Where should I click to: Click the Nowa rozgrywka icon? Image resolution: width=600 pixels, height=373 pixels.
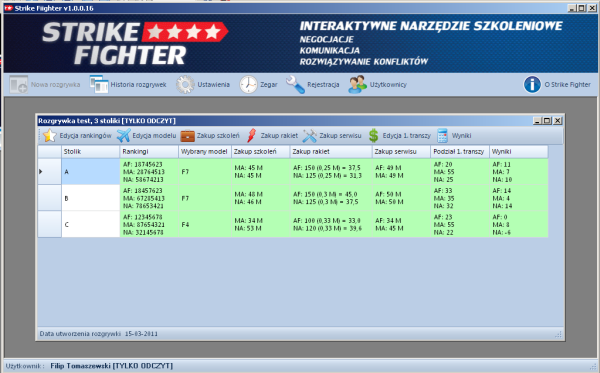pos(18,84)
